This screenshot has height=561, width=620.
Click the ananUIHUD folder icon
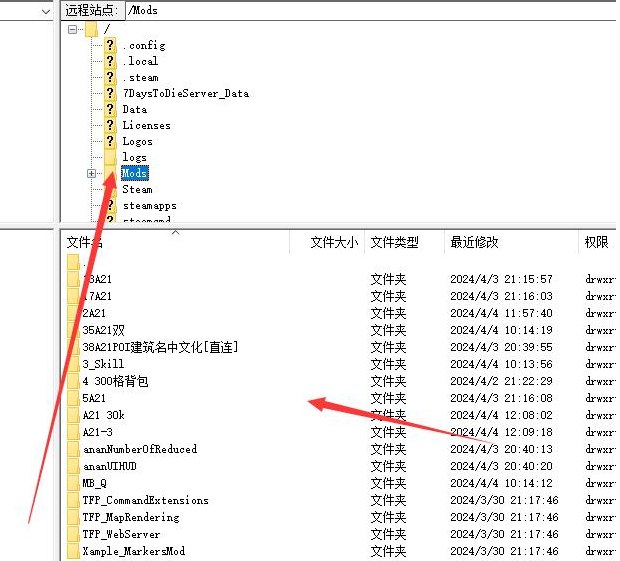pos(73,466)
